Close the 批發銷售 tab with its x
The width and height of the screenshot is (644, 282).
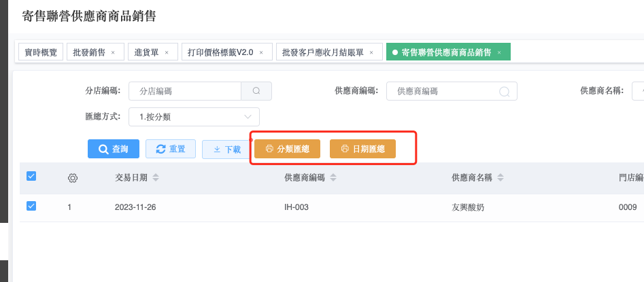pyautogui.click(x=113, y=52)
